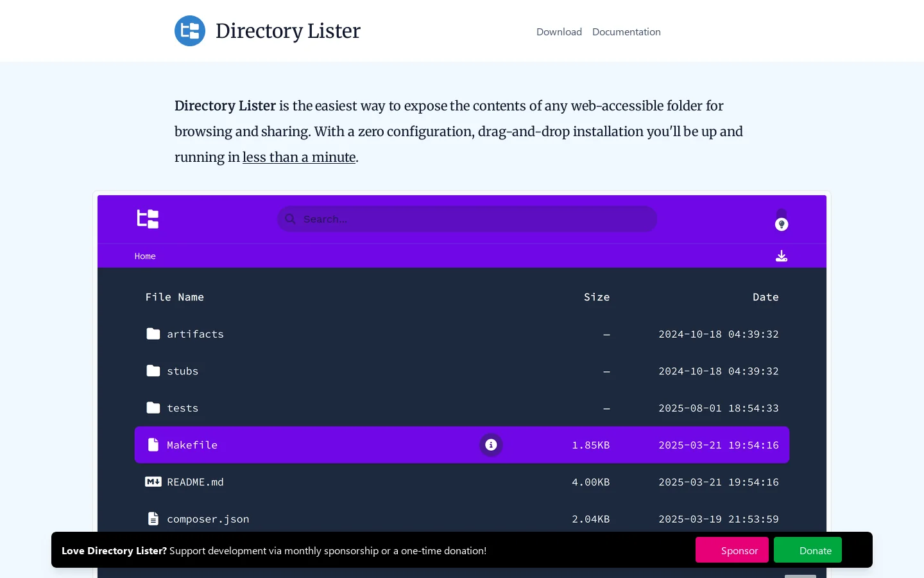Viewport: 924px width, 578px height.
Task: Click the README.md row date 2025-03-21 19:54:16
Action: 719,482
